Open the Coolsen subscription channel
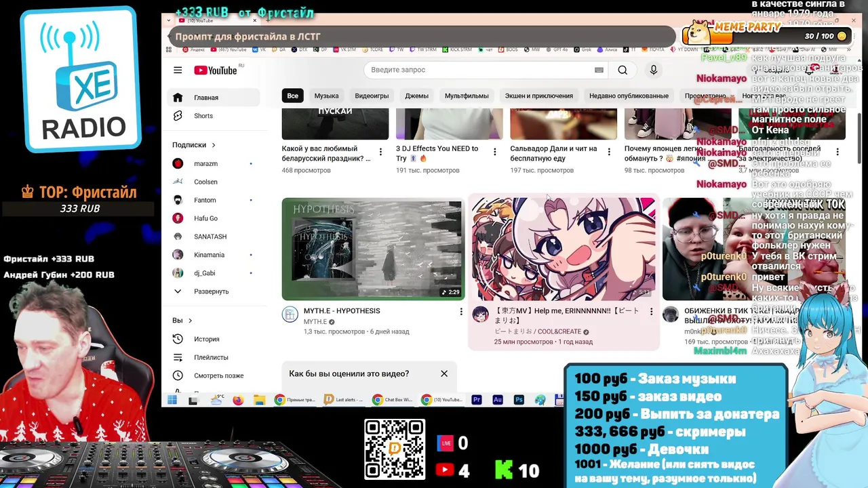The height and width of the screenshot is (488, 868). (213, 182)
